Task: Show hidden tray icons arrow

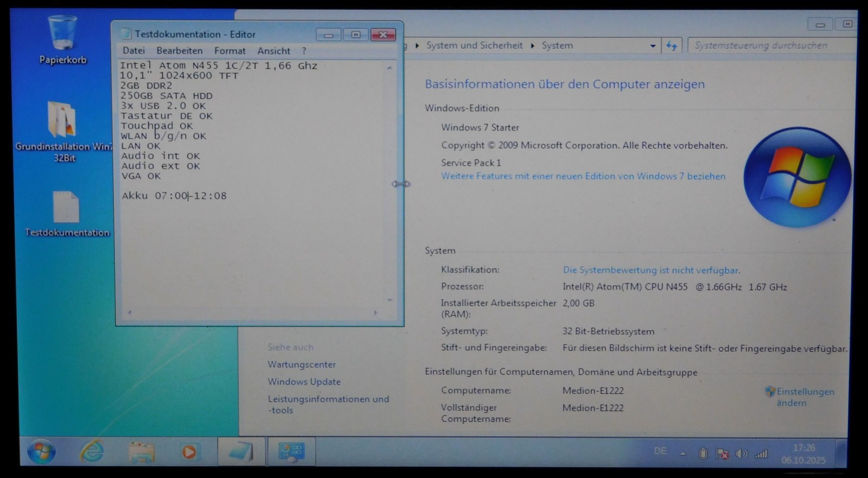Action: point(683,454)
